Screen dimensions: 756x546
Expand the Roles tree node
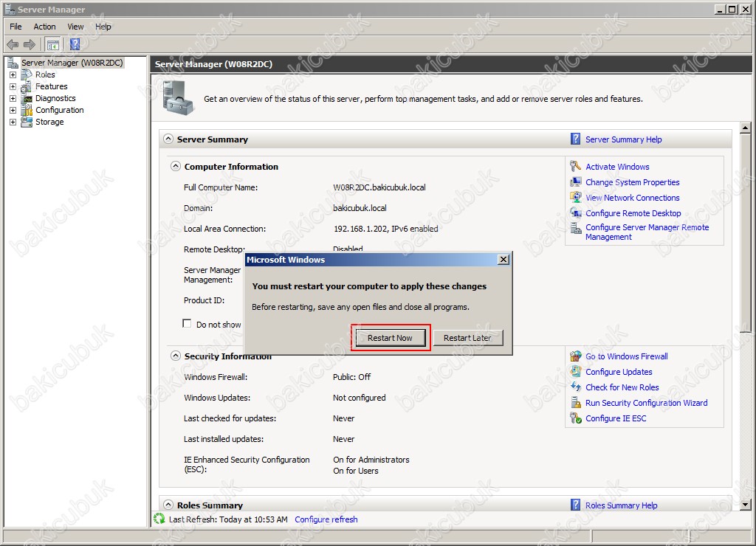point(13,75)
